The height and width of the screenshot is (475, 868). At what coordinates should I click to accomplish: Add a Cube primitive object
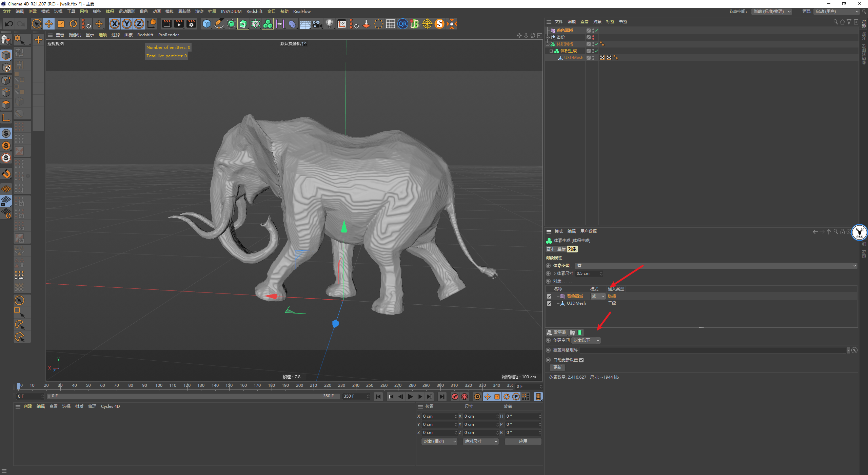coord(206,24)
